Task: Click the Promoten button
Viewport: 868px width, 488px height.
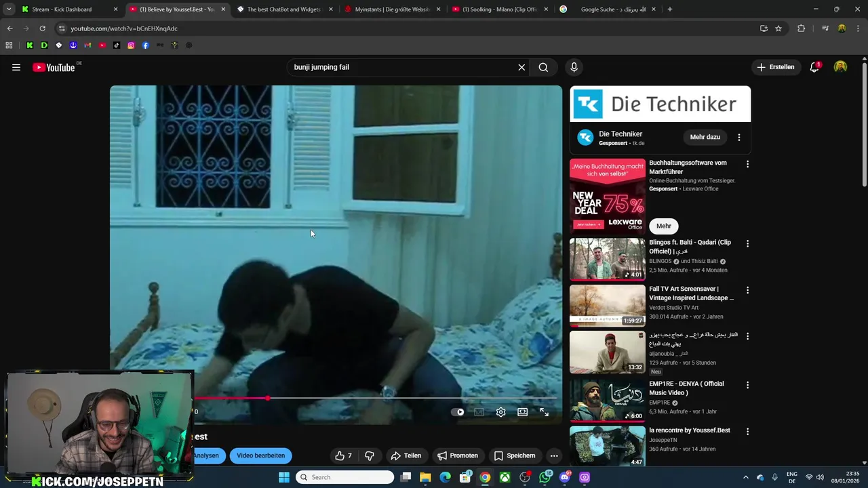Action: tap(458, 455)
